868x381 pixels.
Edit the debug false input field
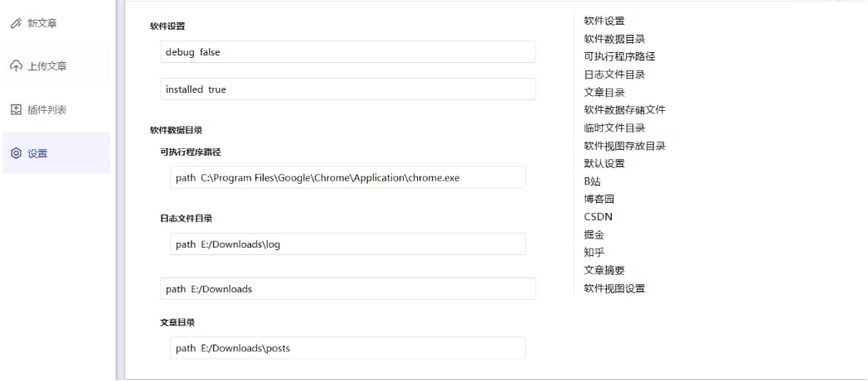pyautogui.click(x=347, y=52)
